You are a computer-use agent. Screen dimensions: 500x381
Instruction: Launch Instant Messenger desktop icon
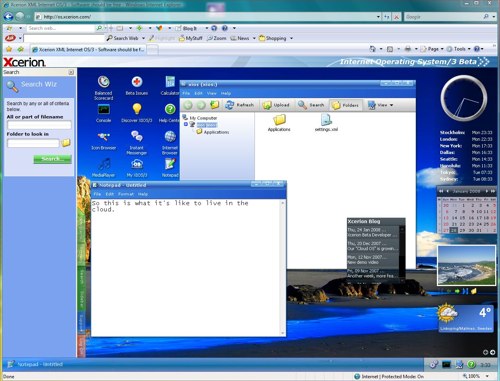(x=137, y=142)
